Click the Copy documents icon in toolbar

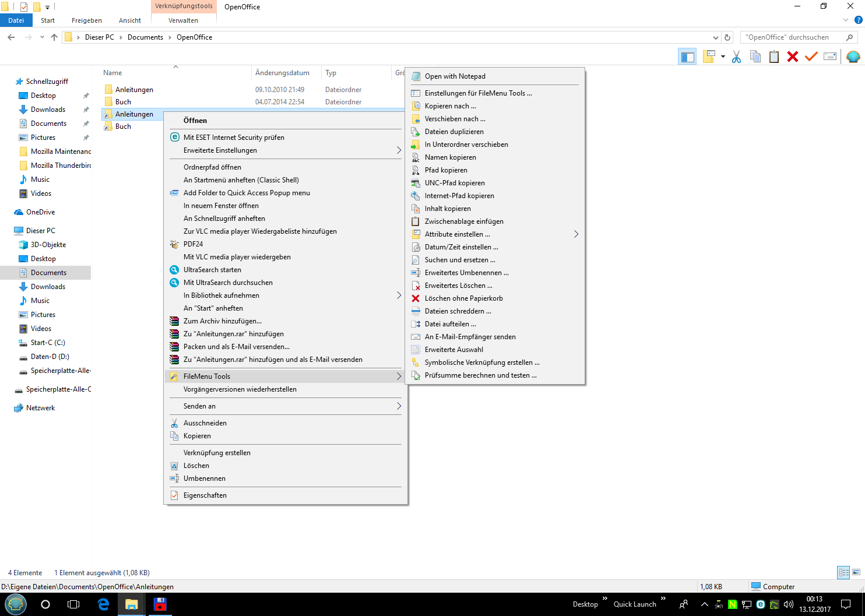[755, 57]
